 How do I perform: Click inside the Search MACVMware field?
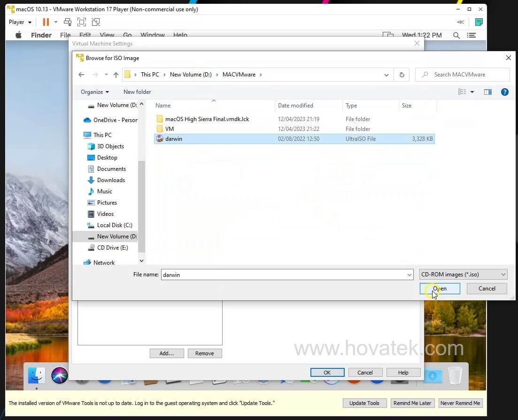tap(463, 74)
